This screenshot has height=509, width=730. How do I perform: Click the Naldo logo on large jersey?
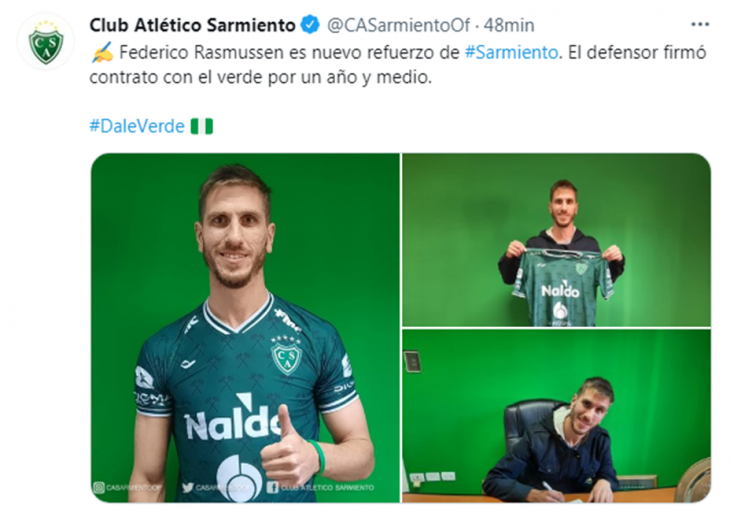click(233, 418)
